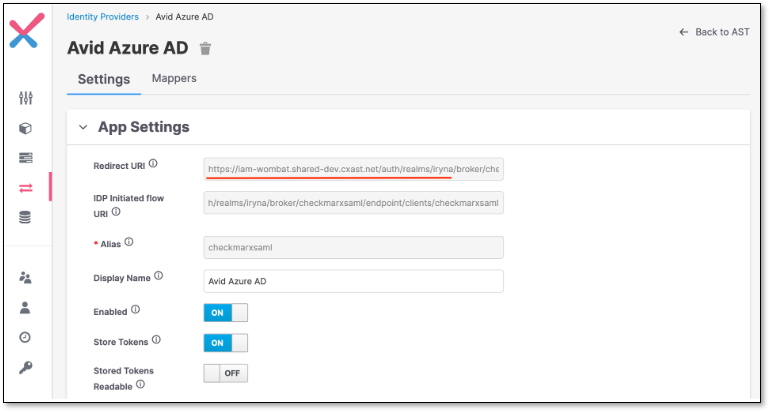This screenshot has width=770, height=412.
Task: Delete Avid Azure AD via trash icon
Action: coord(206,49)
